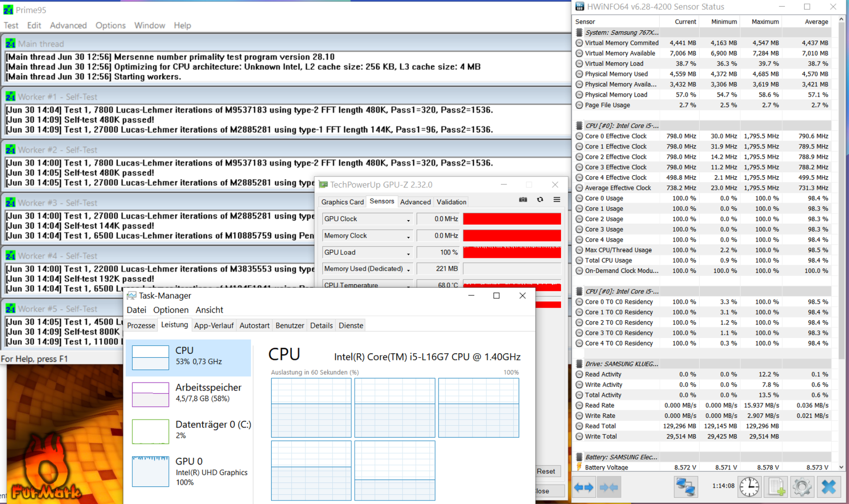Expand Memory Clock sensor dropdown
The image size is (849, 504).
(x=408, y=237)
